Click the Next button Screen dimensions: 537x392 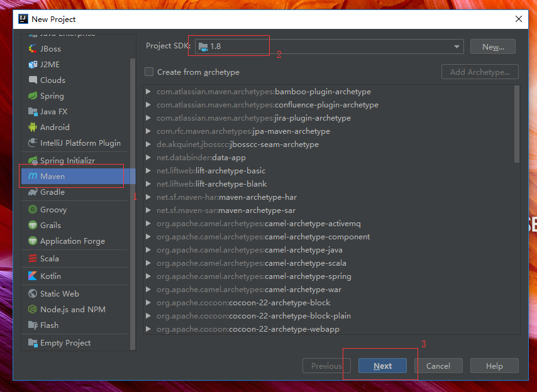pos(382,366)
